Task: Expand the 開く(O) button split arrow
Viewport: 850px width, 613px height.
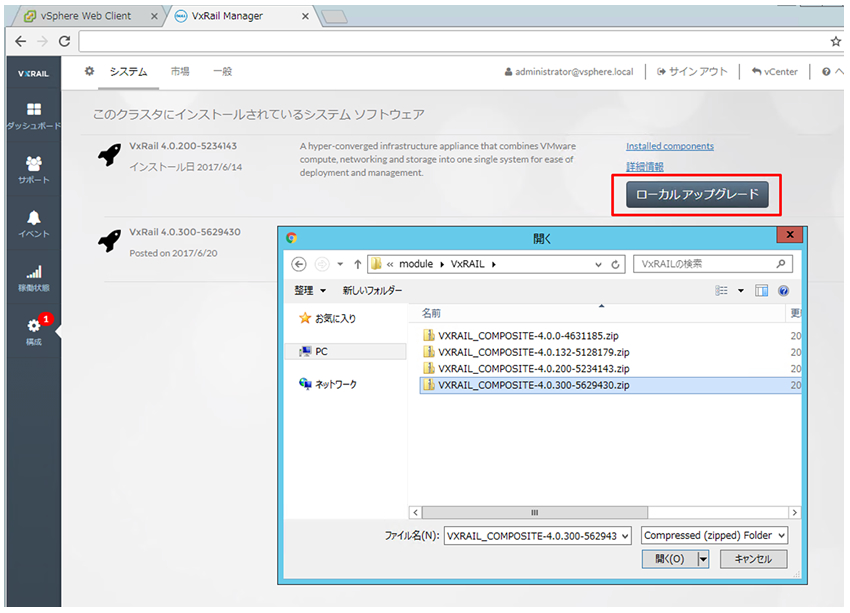Action: (x=703, y=559)
